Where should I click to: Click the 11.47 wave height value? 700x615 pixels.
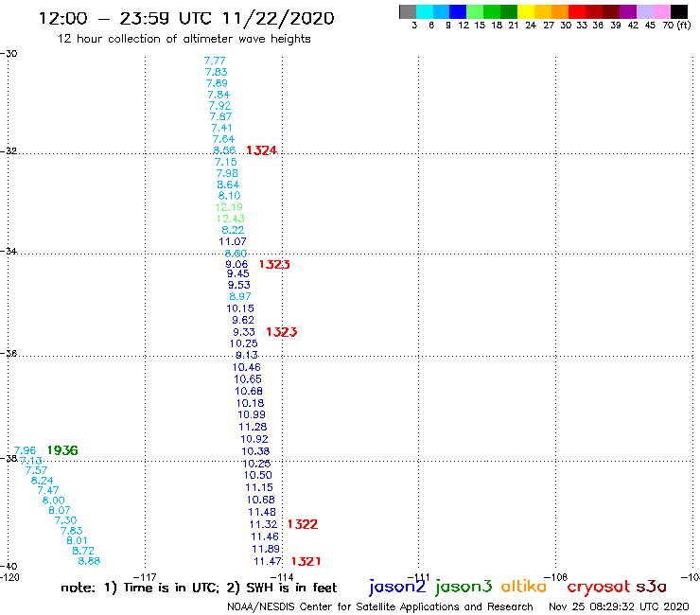[x=268, y=561]
